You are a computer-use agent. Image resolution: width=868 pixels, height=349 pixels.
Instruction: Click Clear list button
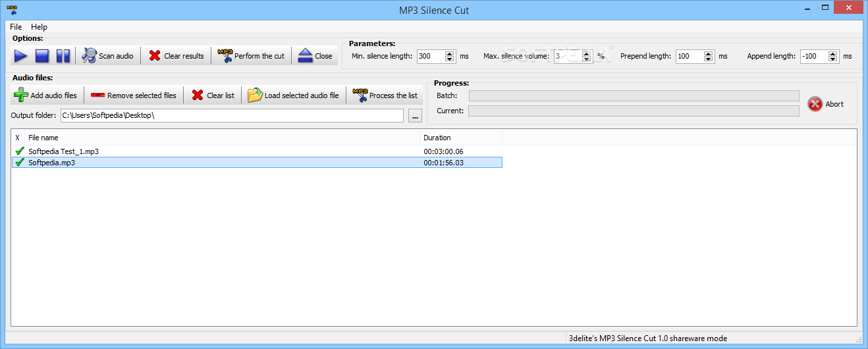click(213, 95)
